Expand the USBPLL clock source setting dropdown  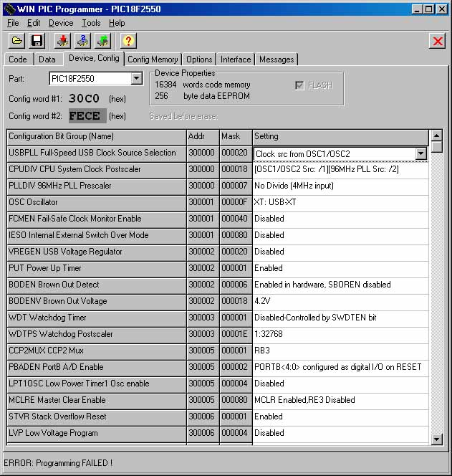click(x=420, y=153)
